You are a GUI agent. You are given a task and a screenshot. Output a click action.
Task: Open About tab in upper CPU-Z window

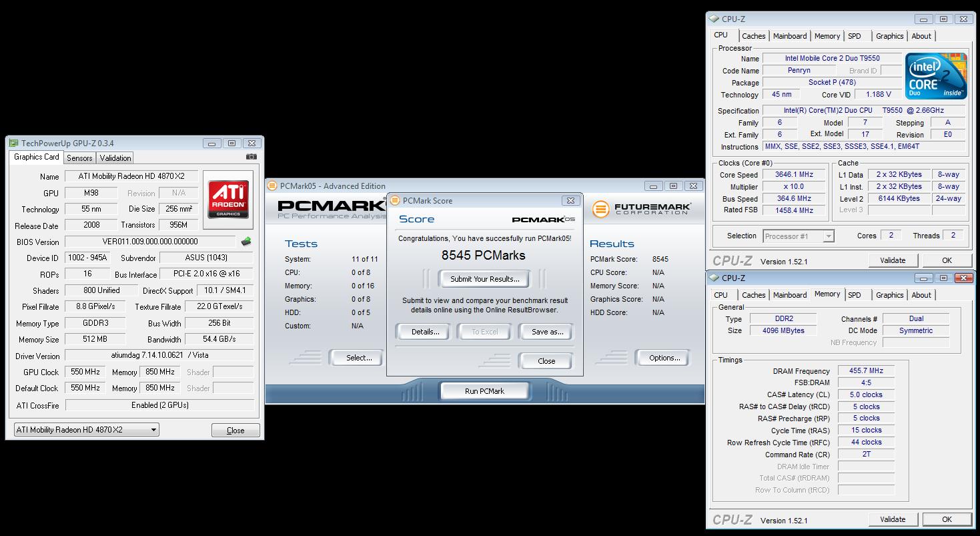click(x=921, y=36)
